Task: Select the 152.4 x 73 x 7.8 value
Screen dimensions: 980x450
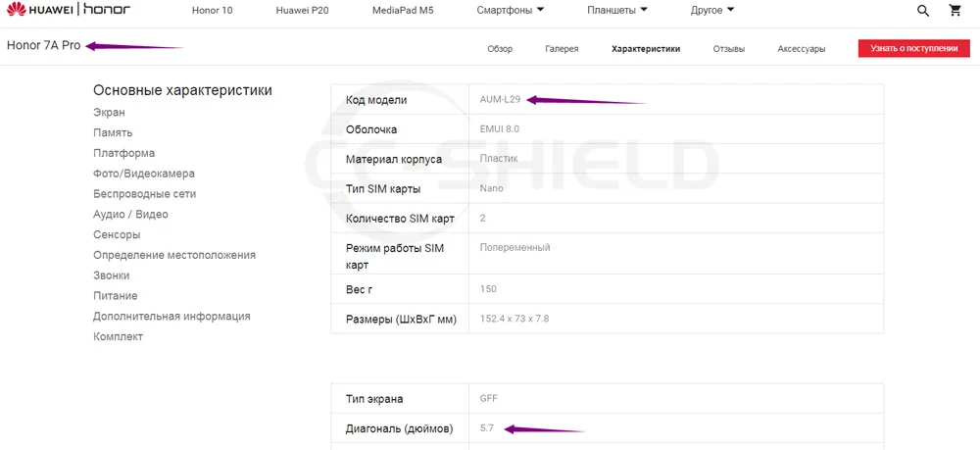Action: (514, 319)
